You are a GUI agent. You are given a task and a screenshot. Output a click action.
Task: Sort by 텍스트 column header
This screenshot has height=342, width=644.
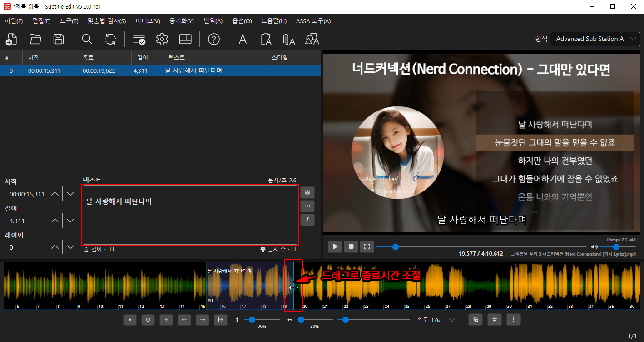tap(214, 58)
